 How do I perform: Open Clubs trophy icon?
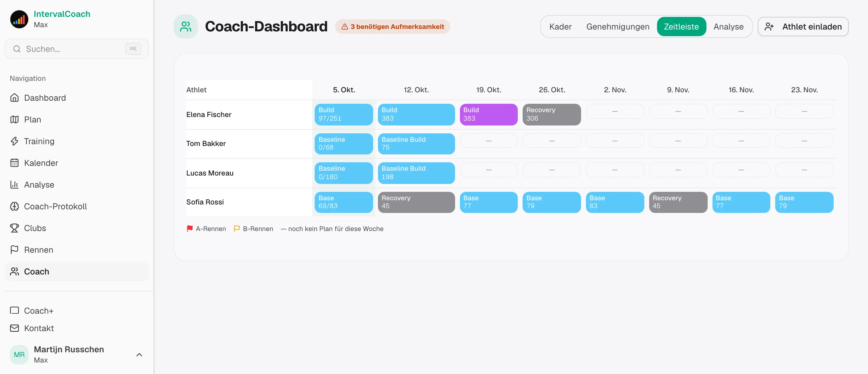point(14,228)
